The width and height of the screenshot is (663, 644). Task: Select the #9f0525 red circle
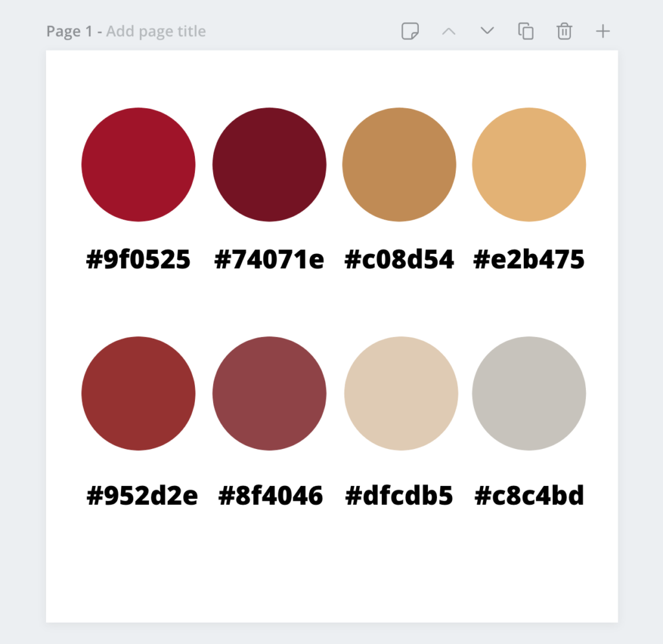click(139, 165)
